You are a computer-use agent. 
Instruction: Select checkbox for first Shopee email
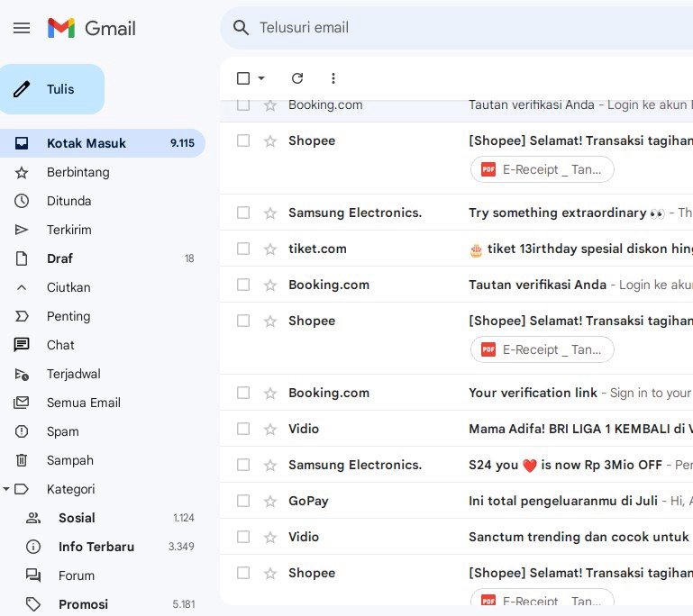click(x=243, y=140)
